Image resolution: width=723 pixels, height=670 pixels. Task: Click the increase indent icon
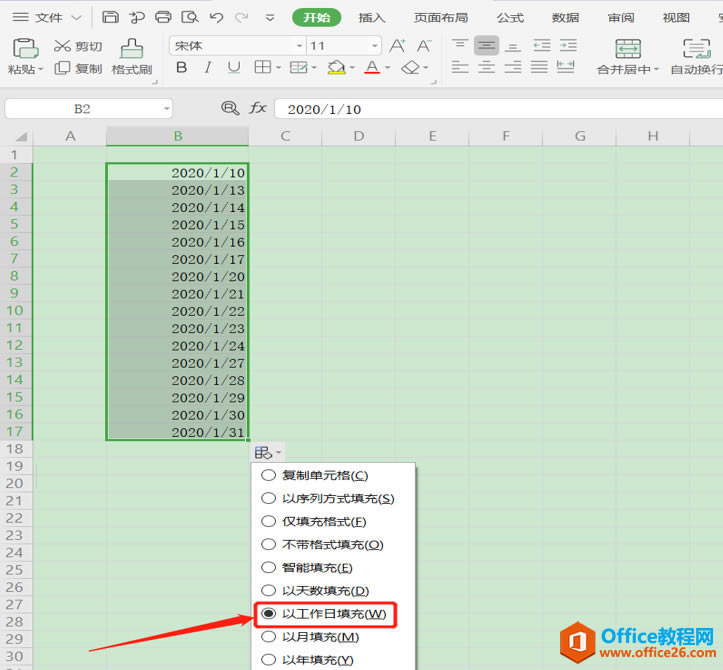point(568,45)
